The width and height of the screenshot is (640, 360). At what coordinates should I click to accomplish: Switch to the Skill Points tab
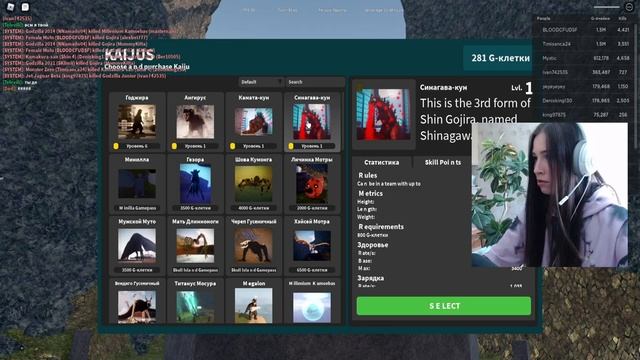[x=443, y=162]
